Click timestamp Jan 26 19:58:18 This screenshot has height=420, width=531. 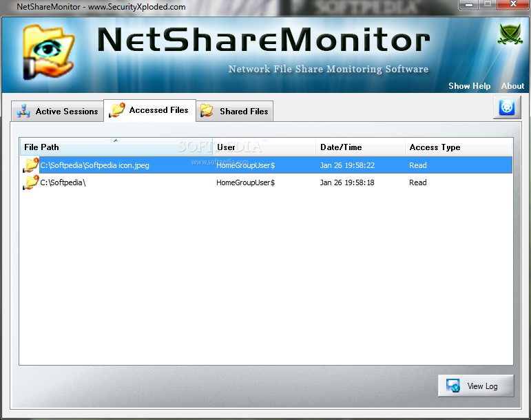[x=347, y=182]
